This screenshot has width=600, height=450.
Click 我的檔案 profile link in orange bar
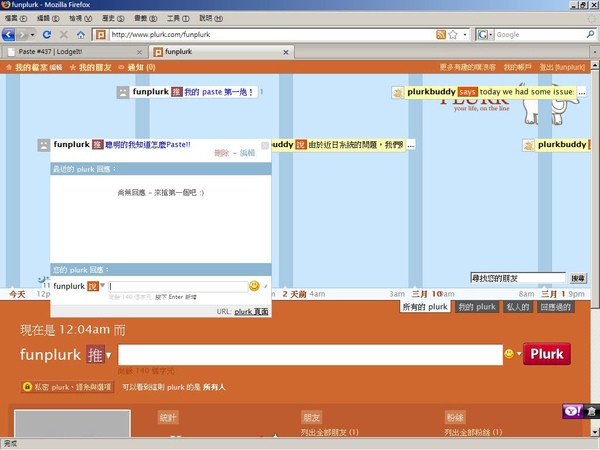31,67
